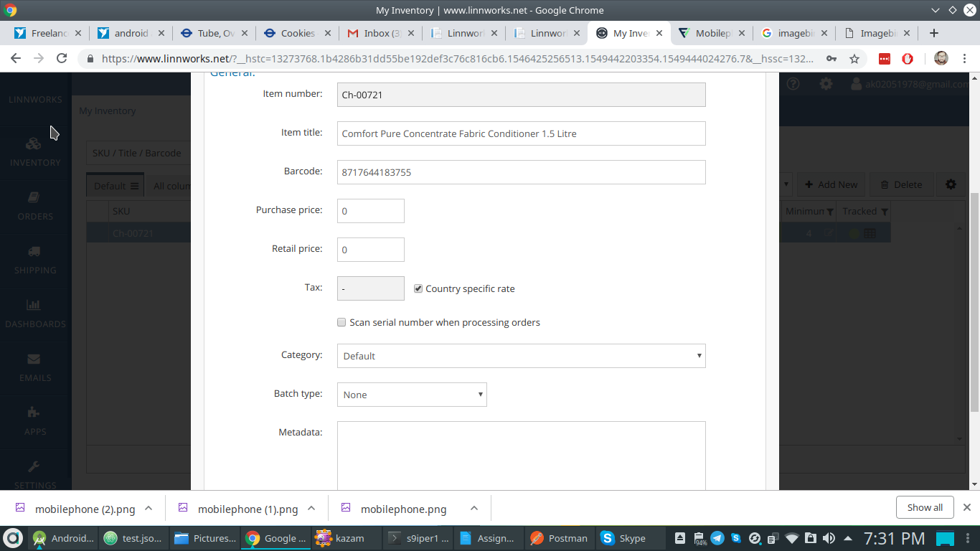Open a new browser tab
Screen dimensions: 980x551
click(x=933, y=33)
